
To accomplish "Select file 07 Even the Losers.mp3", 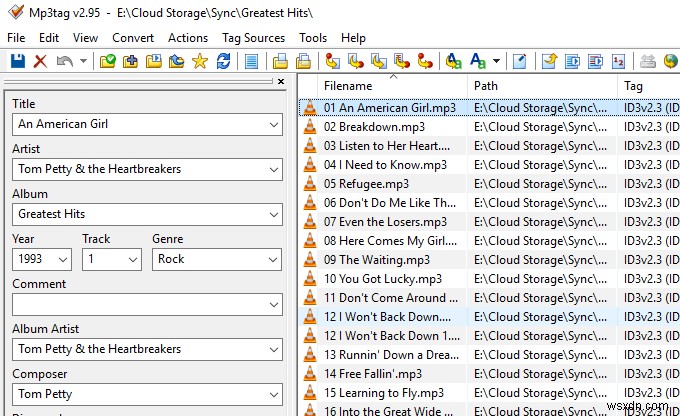I will coord(385,222).
